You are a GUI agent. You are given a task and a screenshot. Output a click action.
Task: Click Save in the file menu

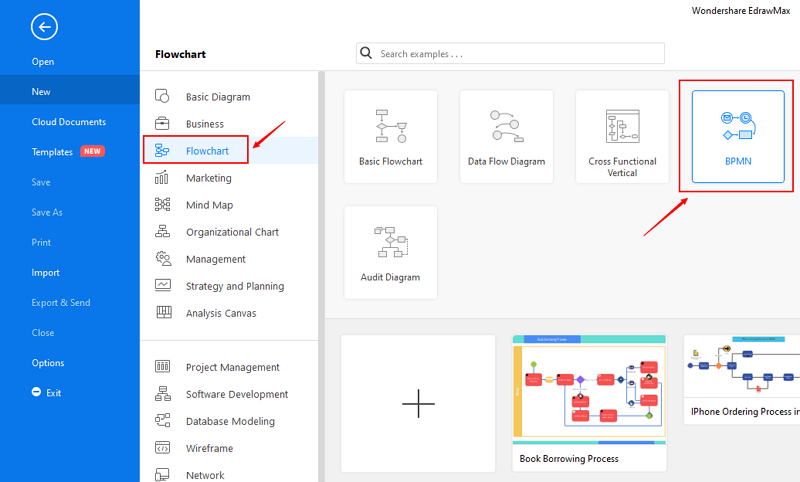point(41,182)
